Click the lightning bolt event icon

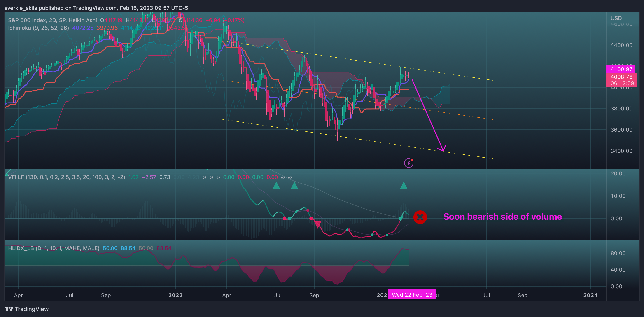coord(408,163)
